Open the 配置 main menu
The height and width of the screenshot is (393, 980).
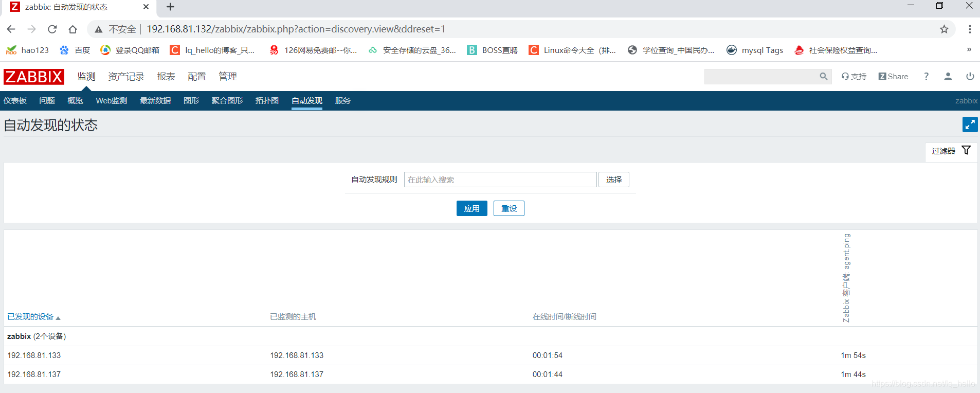click(197, 77)
